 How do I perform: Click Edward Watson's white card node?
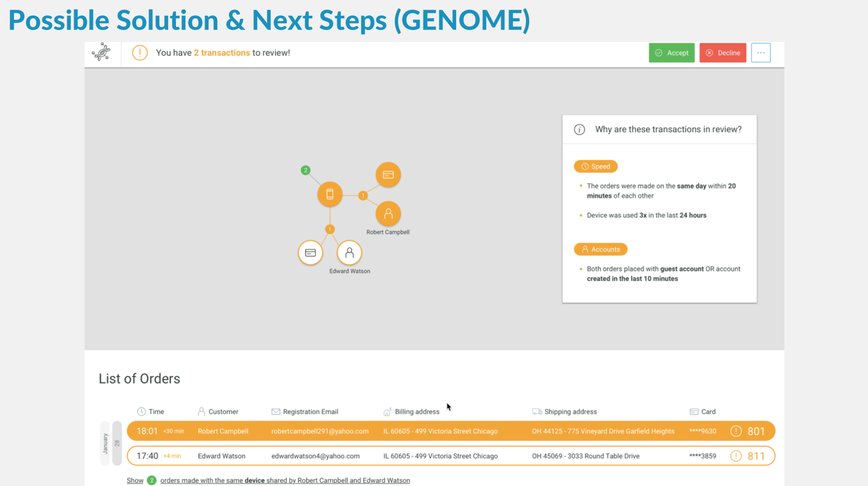[310, 253]
